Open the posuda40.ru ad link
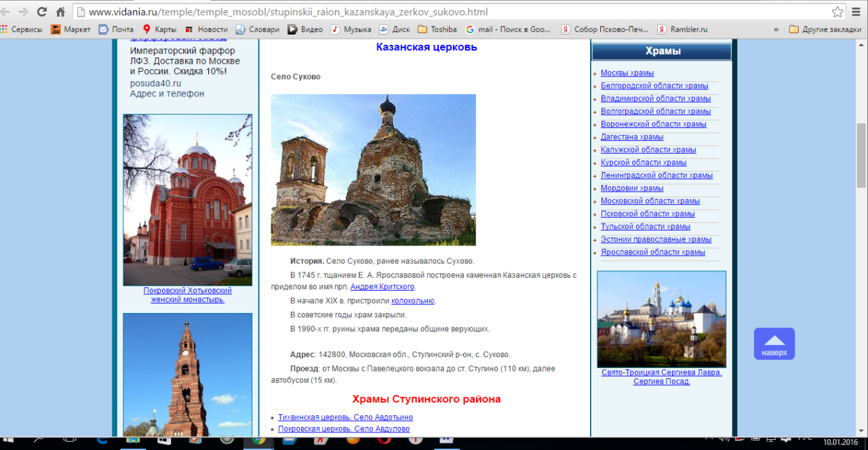This screenshot has width=868, height=450. click(x=155, y=83)
